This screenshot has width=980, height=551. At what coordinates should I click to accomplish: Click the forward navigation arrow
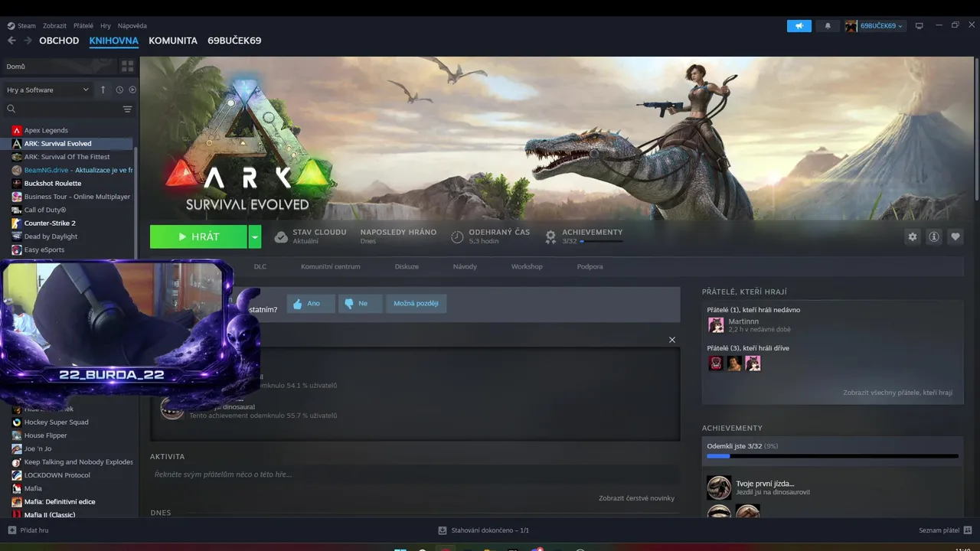tap(28, 41)
